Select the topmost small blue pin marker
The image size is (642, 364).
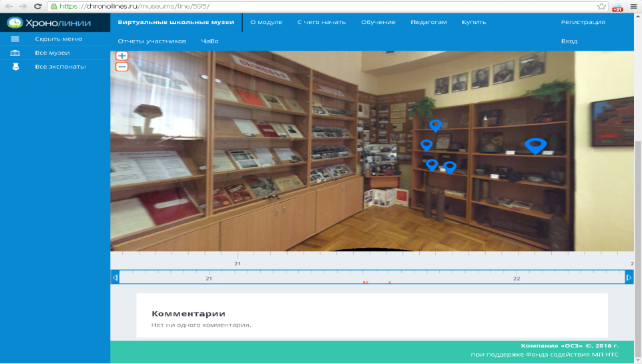[435, 125]
